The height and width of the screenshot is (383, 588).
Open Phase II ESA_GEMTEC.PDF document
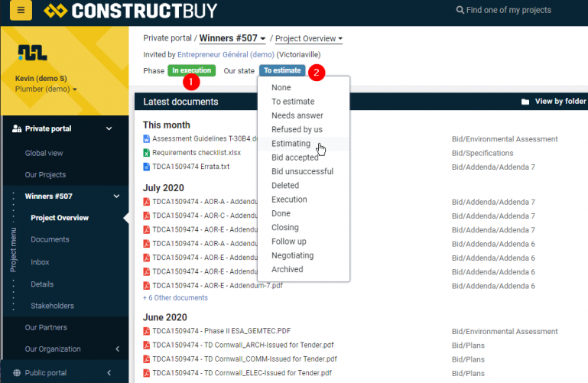(221, 331)
